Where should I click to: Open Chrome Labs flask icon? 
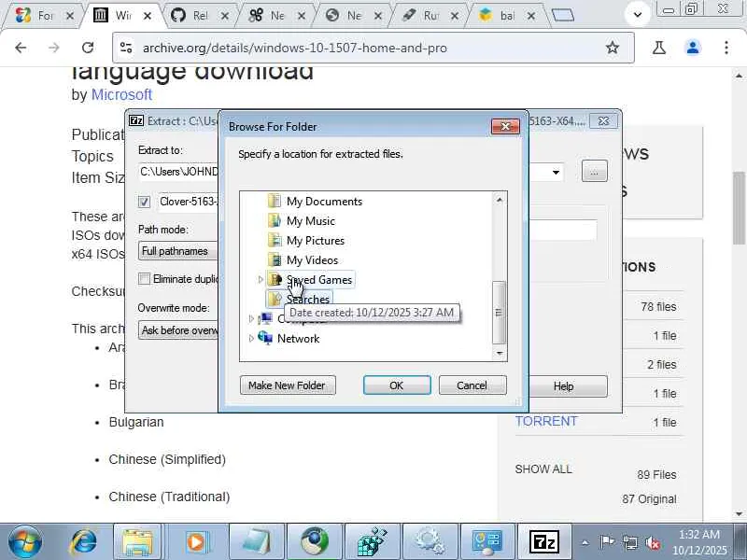pos(659,48)
